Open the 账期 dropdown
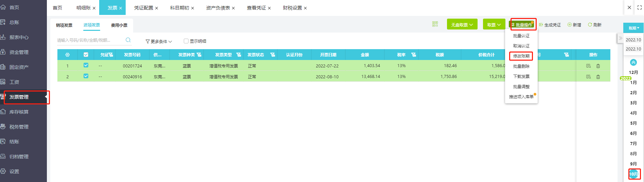The height and width of the screenshot is (182, 644). click(x=633, y=28)
